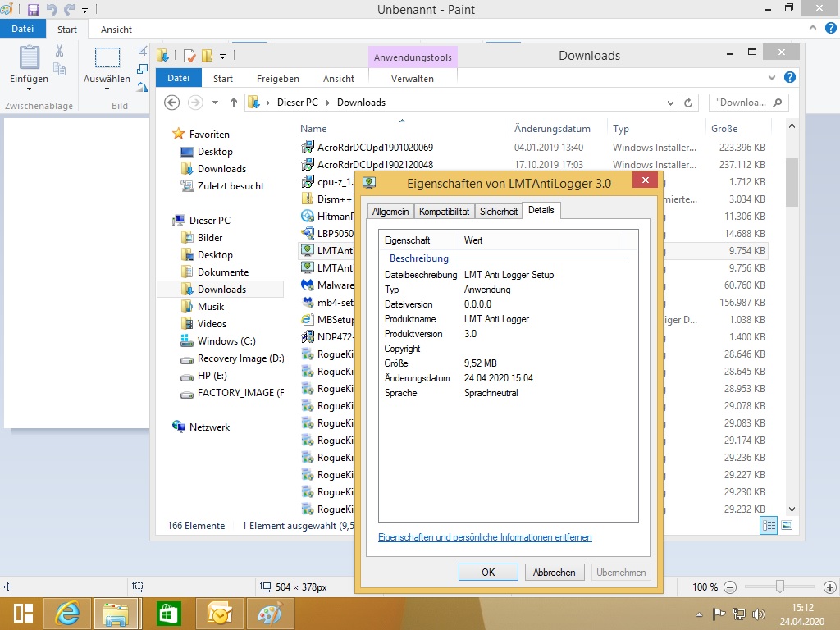
Task: Switch to large thumbnails view icon
Action: coord(787,526)
